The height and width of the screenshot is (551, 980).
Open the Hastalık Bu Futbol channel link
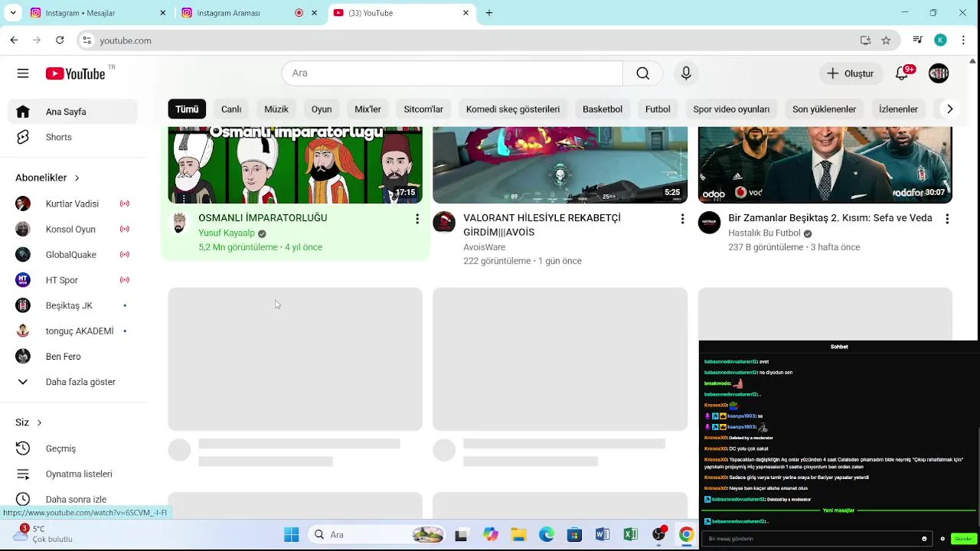764,233
